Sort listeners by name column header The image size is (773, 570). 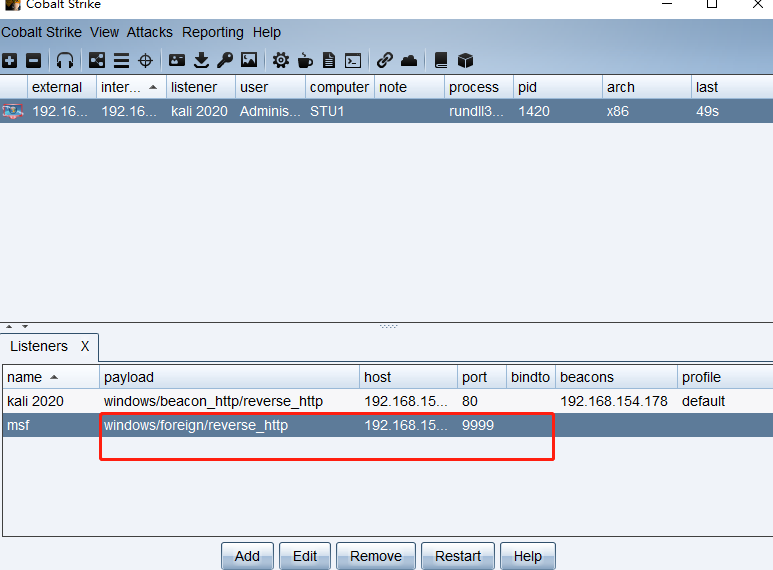[51, 377]
